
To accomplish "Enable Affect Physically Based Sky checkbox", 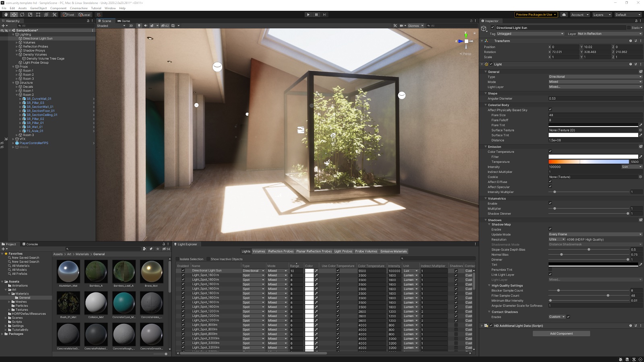I will tap(550, 110).
